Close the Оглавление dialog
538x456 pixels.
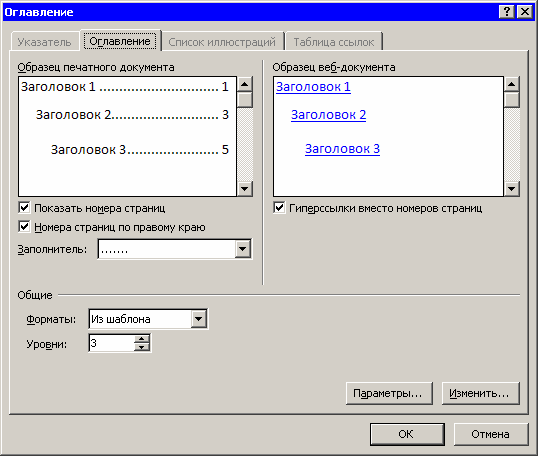click(x=525, y=12)
